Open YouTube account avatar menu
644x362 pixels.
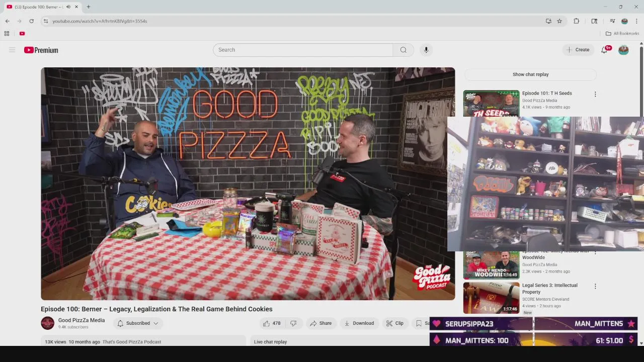point(623,50)
